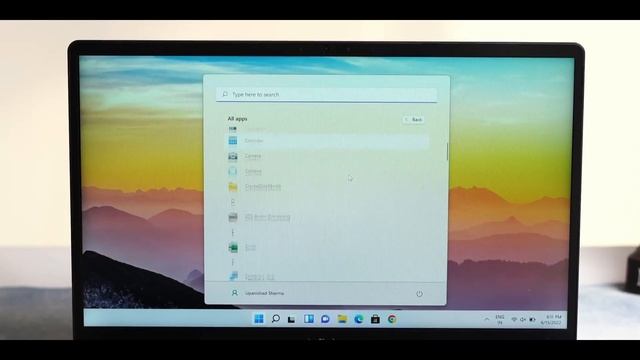Screen dimensions: 640x360
Task: Click the Windows Start button on taskbar
Action: tap(259, 319)
